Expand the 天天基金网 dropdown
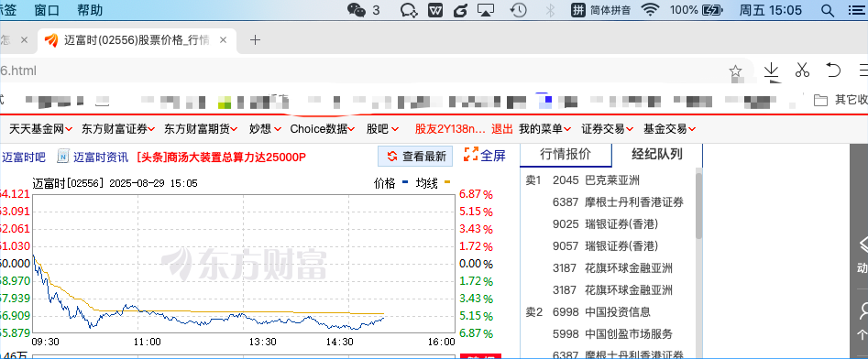 (x=40, y=129)
